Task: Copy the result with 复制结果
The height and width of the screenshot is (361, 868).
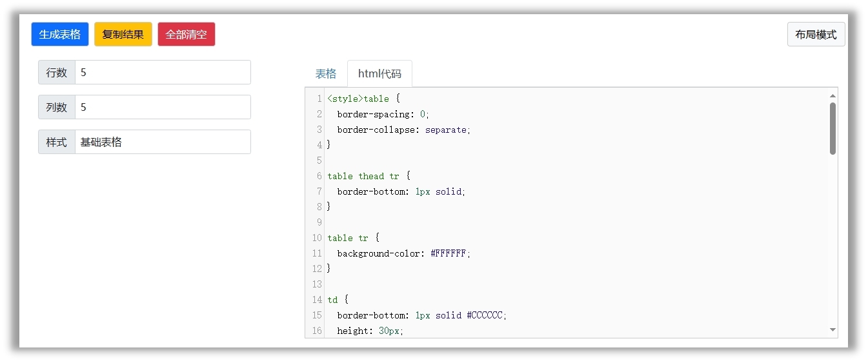Action: [123, 34]
